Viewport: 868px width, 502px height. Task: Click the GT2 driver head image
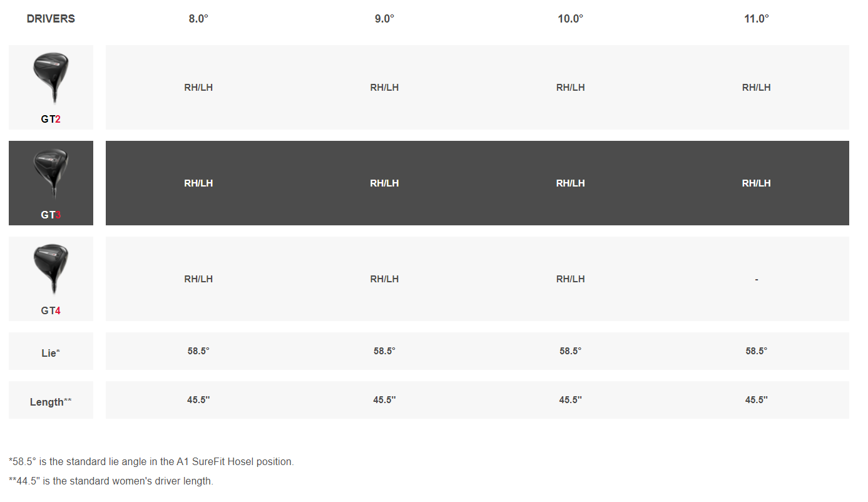[51, 78]
